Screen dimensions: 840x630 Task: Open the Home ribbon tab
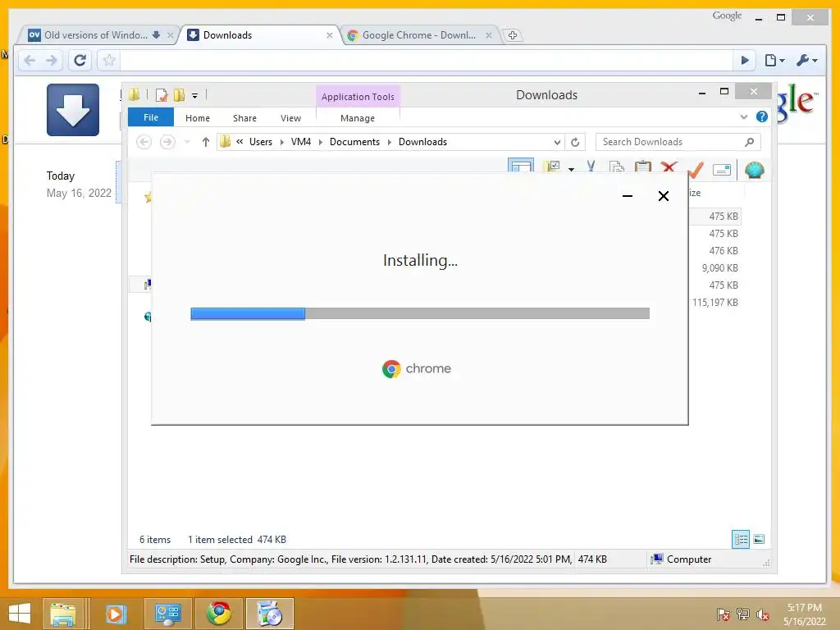click(197, 118)
